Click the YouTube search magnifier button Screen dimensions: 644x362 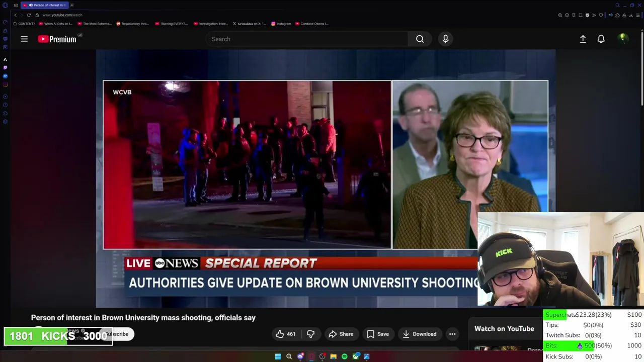pos(420,39)
